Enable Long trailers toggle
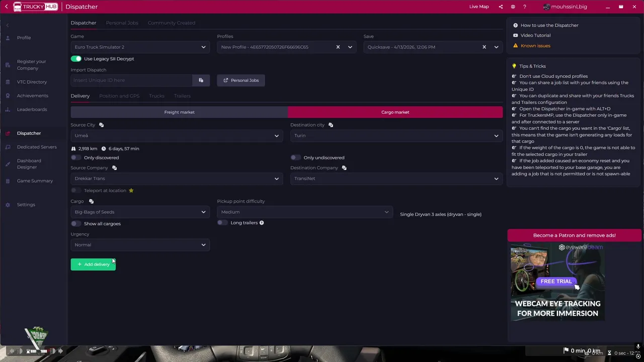Image resolution: width=644 pixels, height=362 pixels. click(222, 223)
